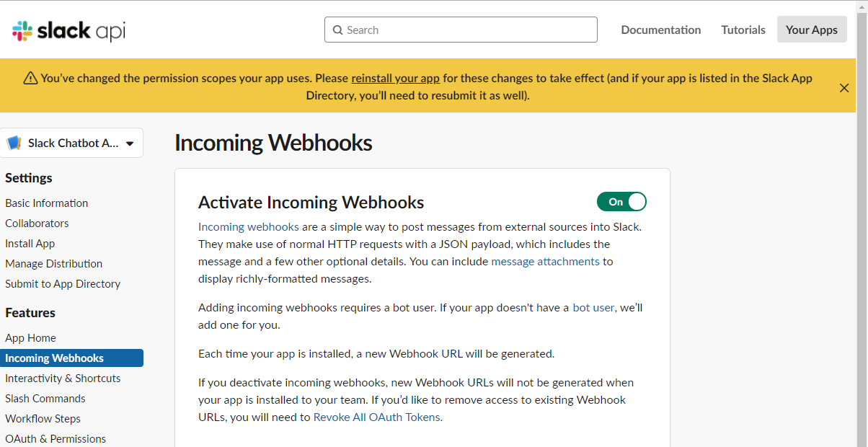This screenshot has width=868, height=447.
Task: Click the Settings sidebar heading
Action: (x=29, y=178)
